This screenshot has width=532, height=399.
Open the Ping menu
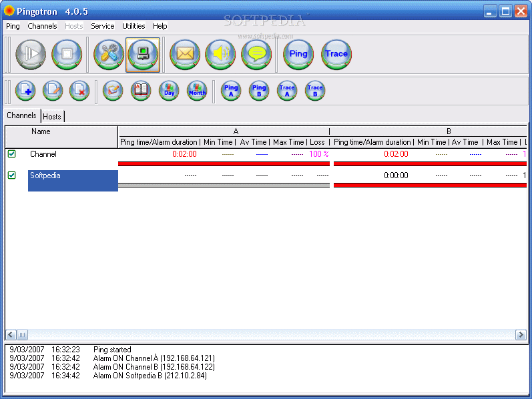click(13, 26)
